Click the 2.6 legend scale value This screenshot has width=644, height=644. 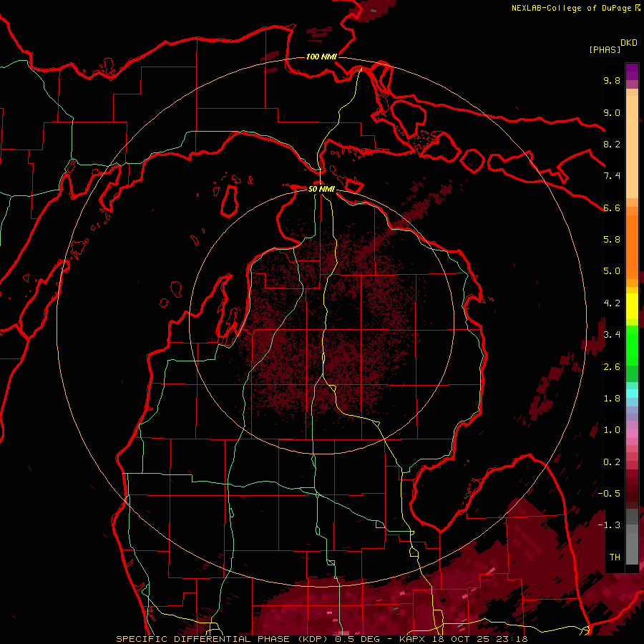[612, 367]
